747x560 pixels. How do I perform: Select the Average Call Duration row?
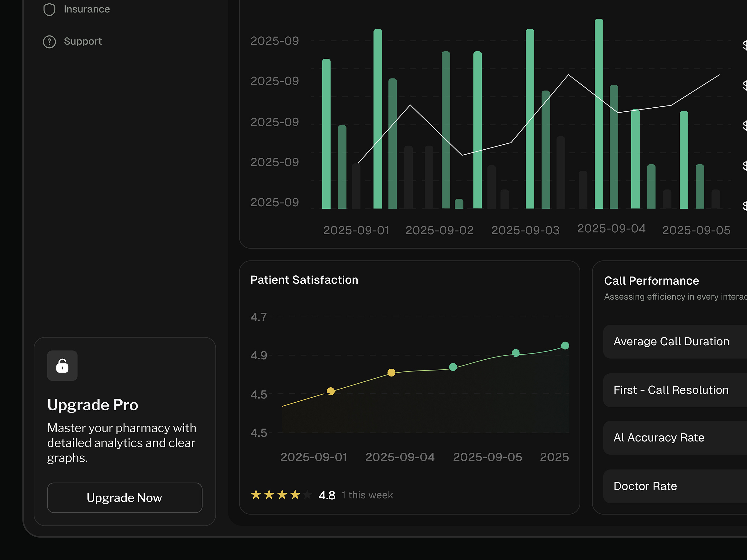pos(671,341)
